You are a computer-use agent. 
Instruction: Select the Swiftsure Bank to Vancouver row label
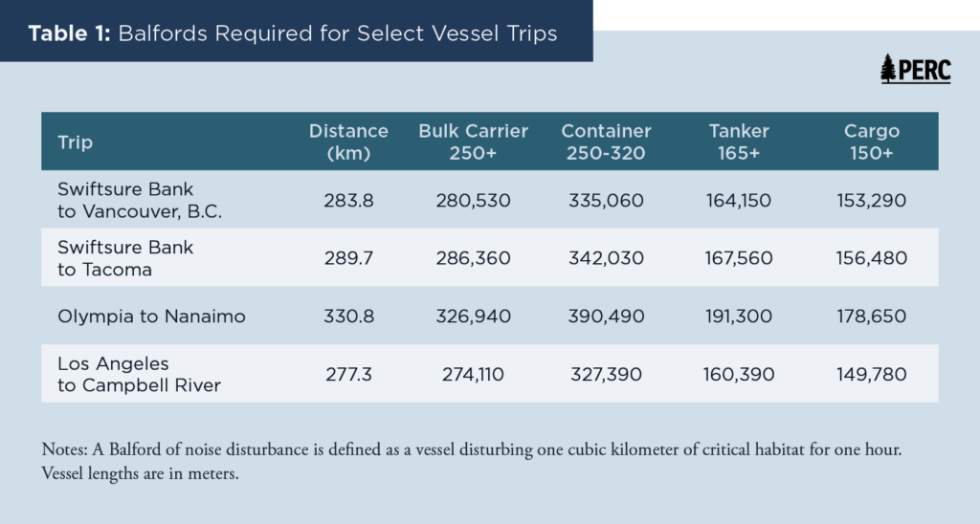140,201
